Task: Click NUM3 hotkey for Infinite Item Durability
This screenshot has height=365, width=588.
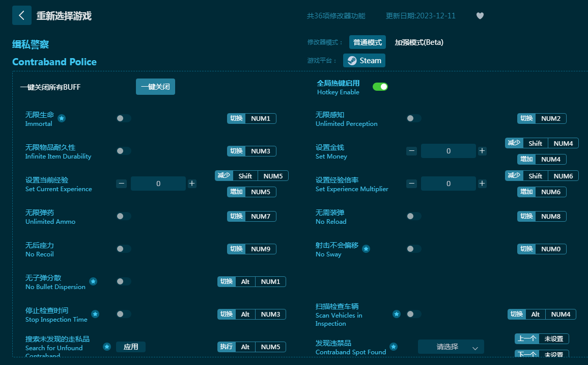Action: 251,151
